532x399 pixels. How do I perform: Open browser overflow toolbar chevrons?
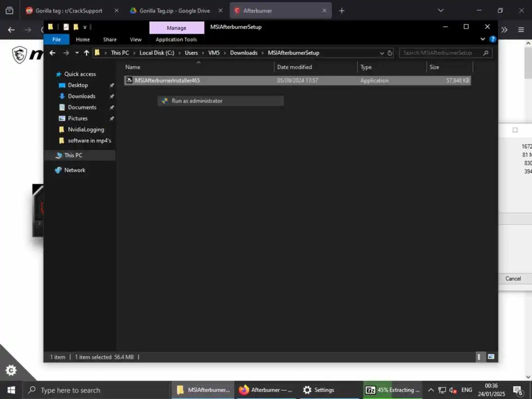point(504,30)
